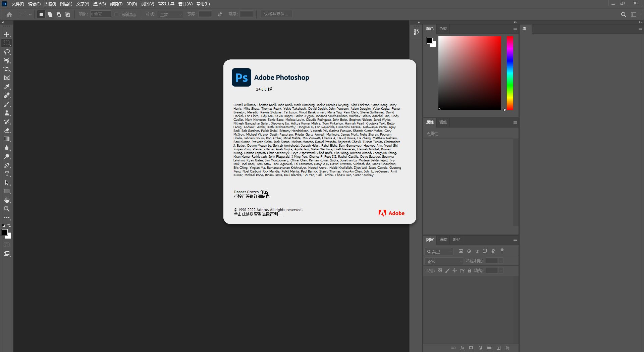Viewport: 644px width, 352px height.
Task: Toggle the layer filter on/off switch
Action: pos(502,250)
